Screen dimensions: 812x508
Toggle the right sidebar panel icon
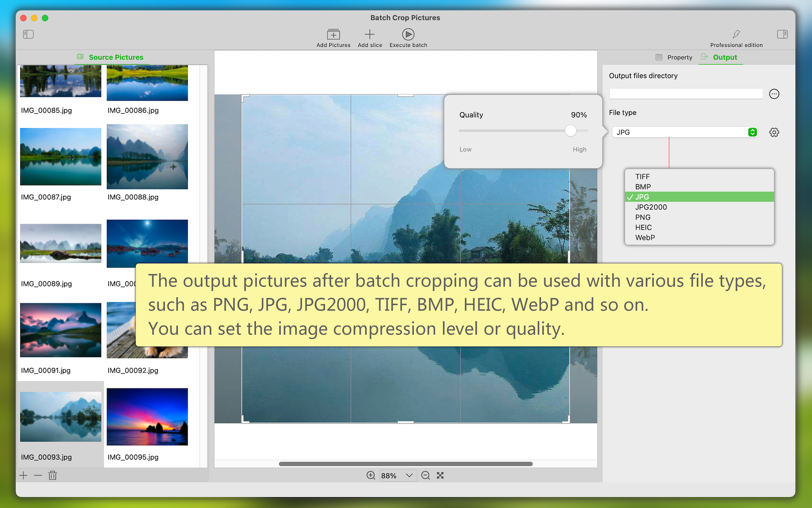782,34
